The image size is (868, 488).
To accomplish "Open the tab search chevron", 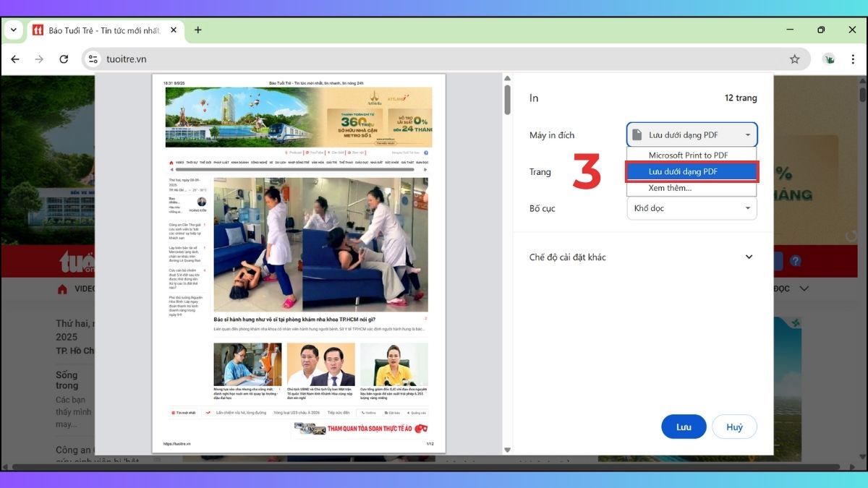I will coord(13,30).
